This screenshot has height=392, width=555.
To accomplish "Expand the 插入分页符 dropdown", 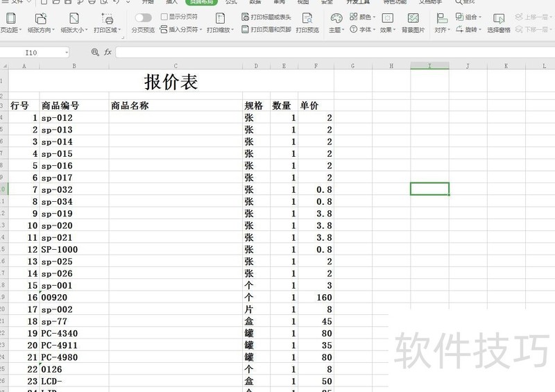I will click(x=200, y=30).
